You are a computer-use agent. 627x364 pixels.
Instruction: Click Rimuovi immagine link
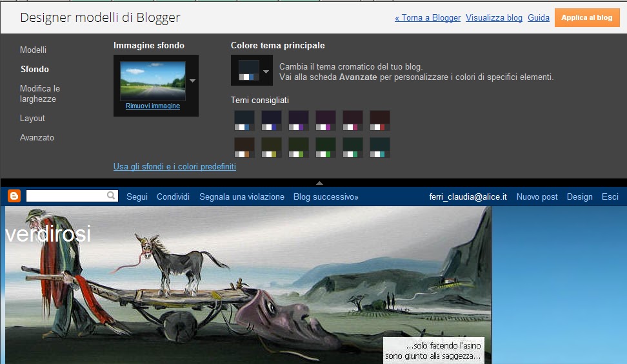click(153, 106)
